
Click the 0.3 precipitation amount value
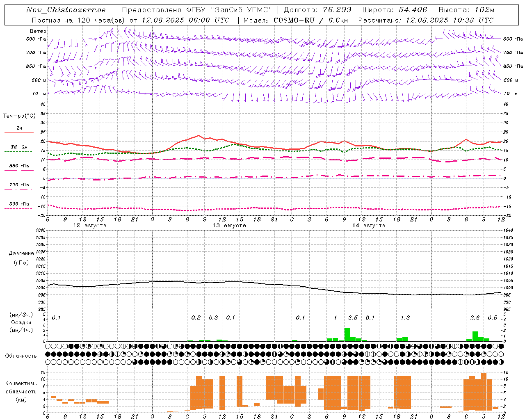213,317
